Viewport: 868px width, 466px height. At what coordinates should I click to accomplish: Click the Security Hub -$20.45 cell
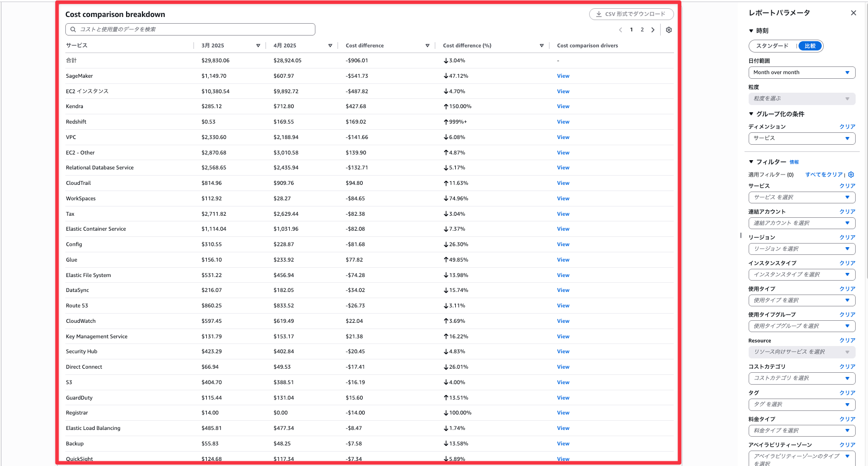pyautogui.click(x=356, y=352)
